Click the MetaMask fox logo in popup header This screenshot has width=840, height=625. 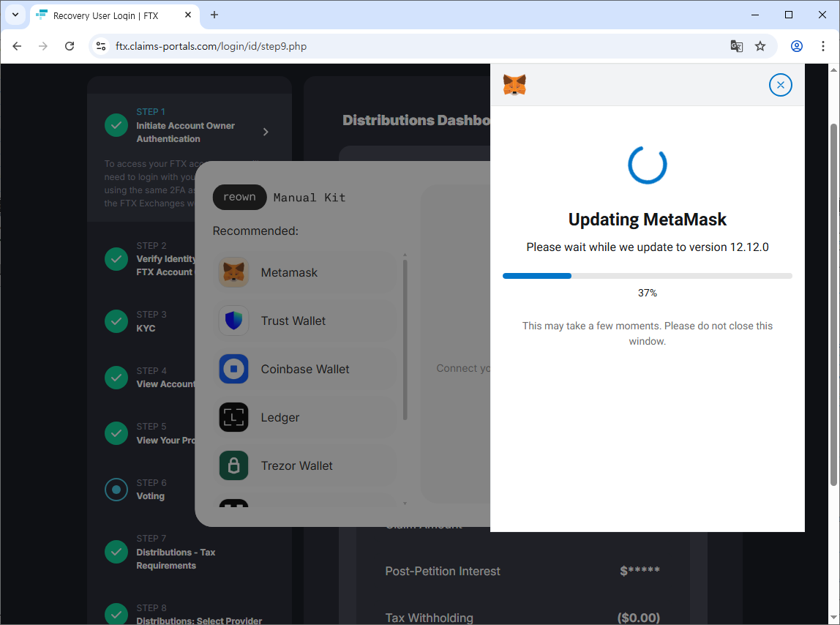(514, 85)
